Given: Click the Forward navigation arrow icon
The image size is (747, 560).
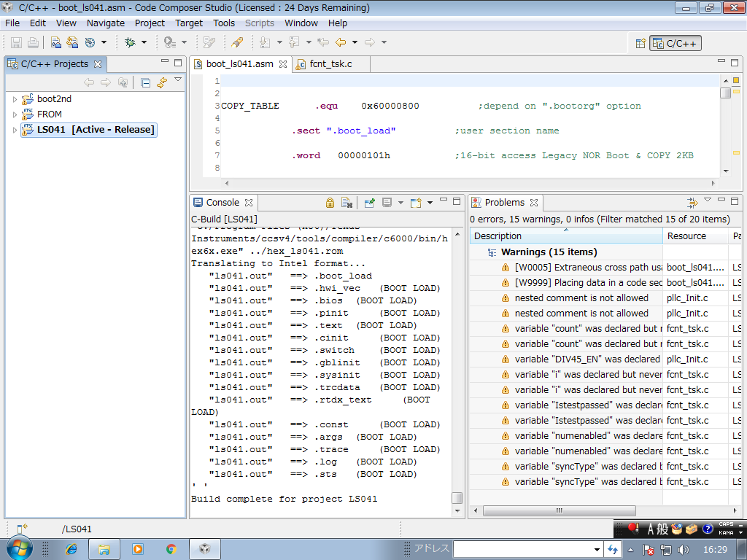Looking at the screenshot, I should [369, 42].
